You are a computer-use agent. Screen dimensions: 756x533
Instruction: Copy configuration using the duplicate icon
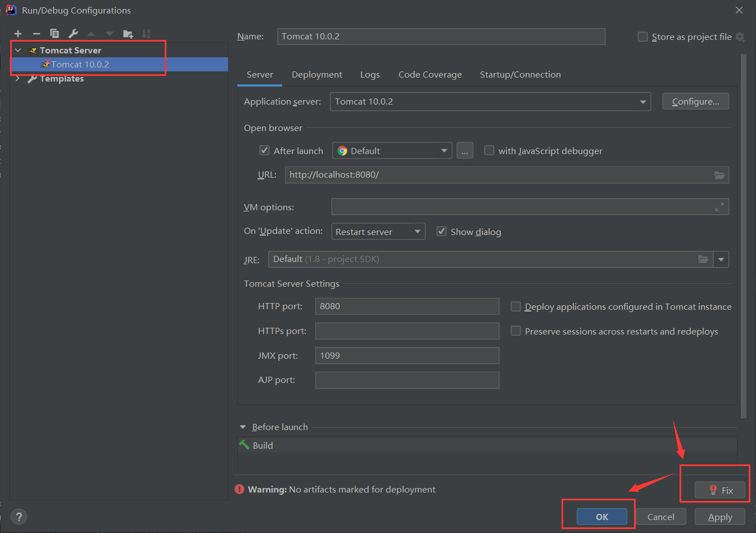tap(55, 34)
